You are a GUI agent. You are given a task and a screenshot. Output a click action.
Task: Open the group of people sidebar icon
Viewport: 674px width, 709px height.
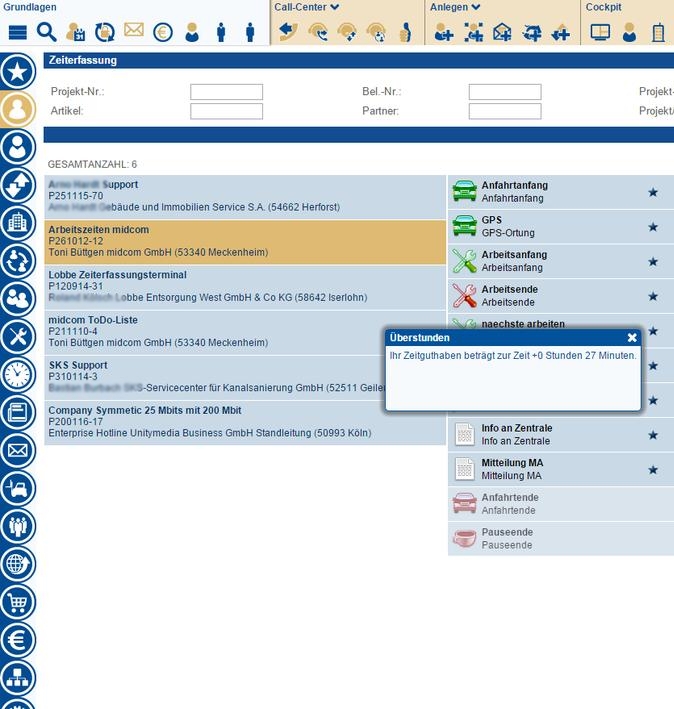(18, 299)
